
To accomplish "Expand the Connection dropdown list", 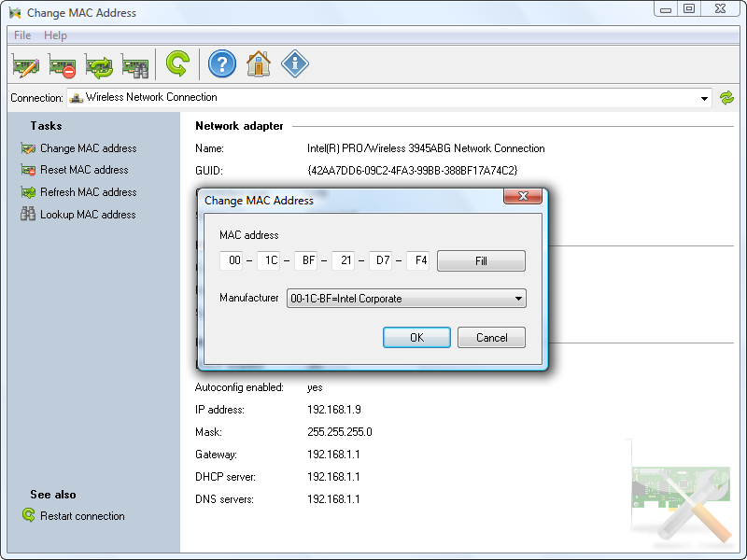I will (705, 98).
